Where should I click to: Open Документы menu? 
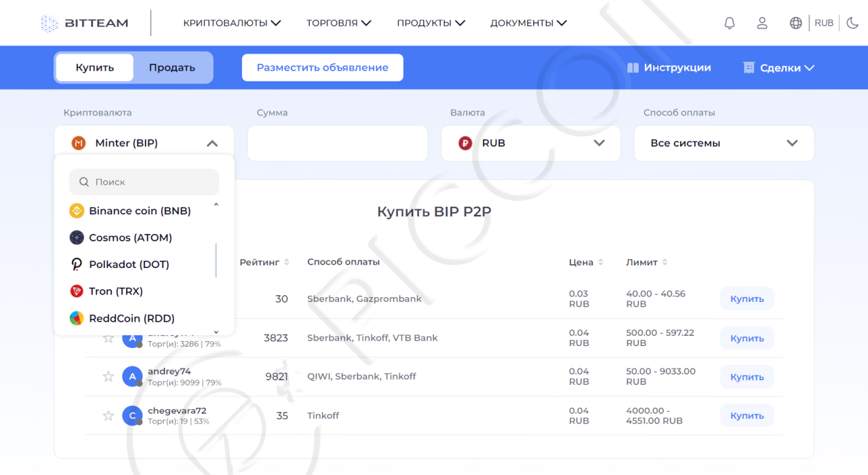point(529,23)
